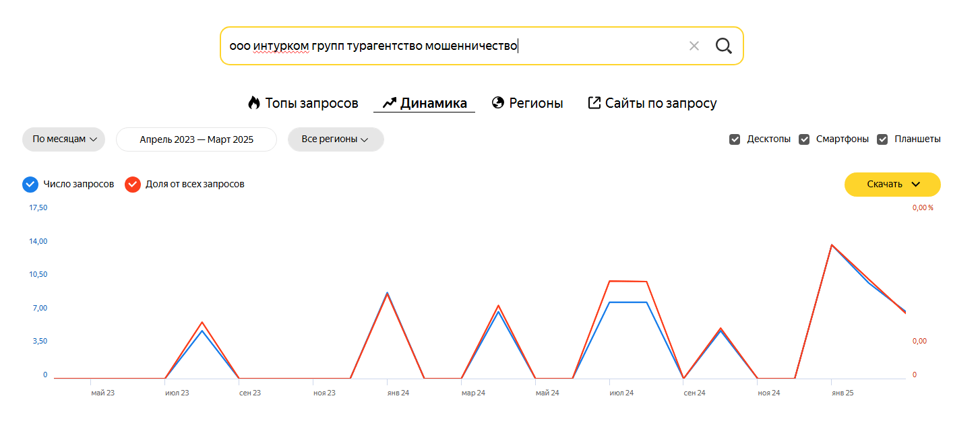Uncheck the Смартфоны checkbox

[804, 139]
